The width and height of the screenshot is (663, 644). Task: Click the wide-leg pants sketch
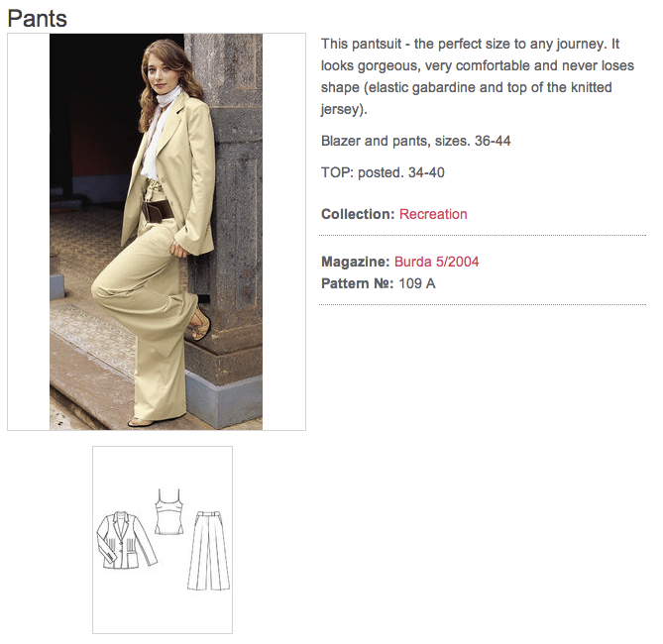209,550
